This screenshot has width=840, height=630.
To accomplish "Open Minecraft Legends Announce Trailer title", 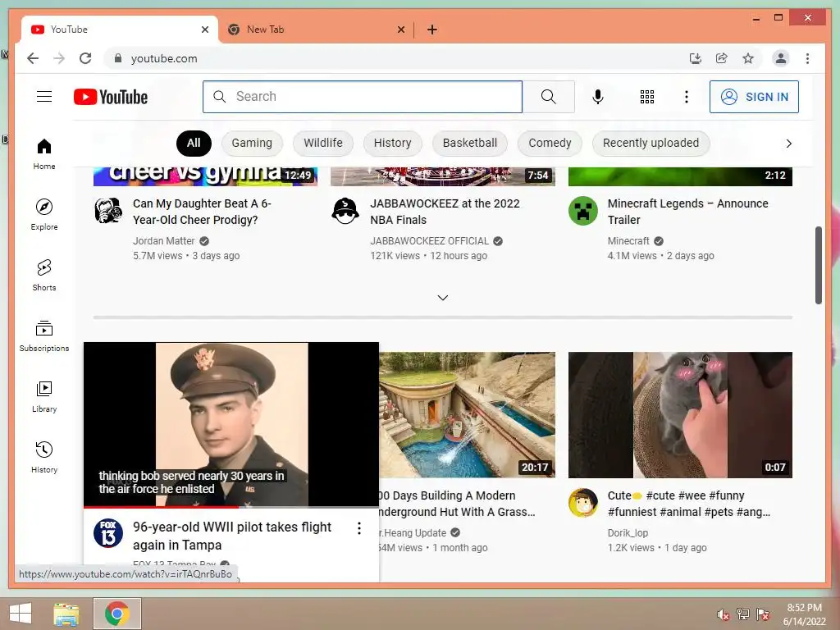I will click(x=688, y=212).
